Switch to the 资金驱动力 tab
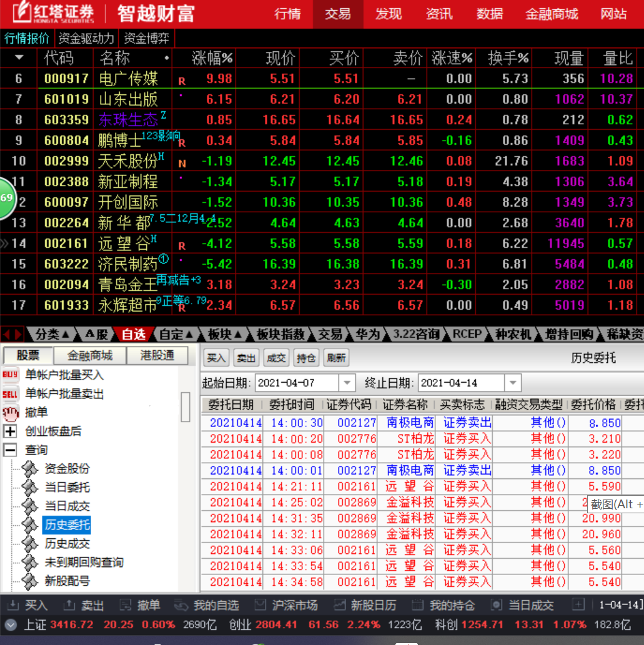The height and width of the screenshot is (645, 644). [x=86, y=38]
